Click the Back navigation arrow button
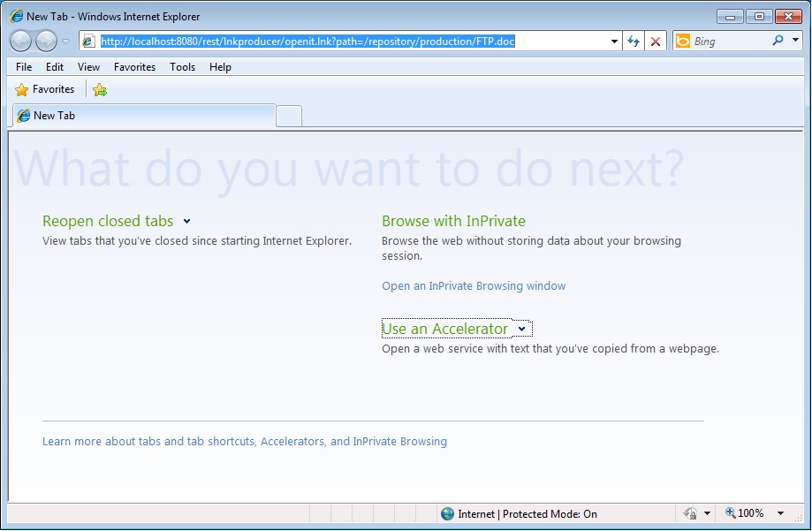The height and width of the screenshot is (531, 812). pyautogui.click(x=21, y=41)
